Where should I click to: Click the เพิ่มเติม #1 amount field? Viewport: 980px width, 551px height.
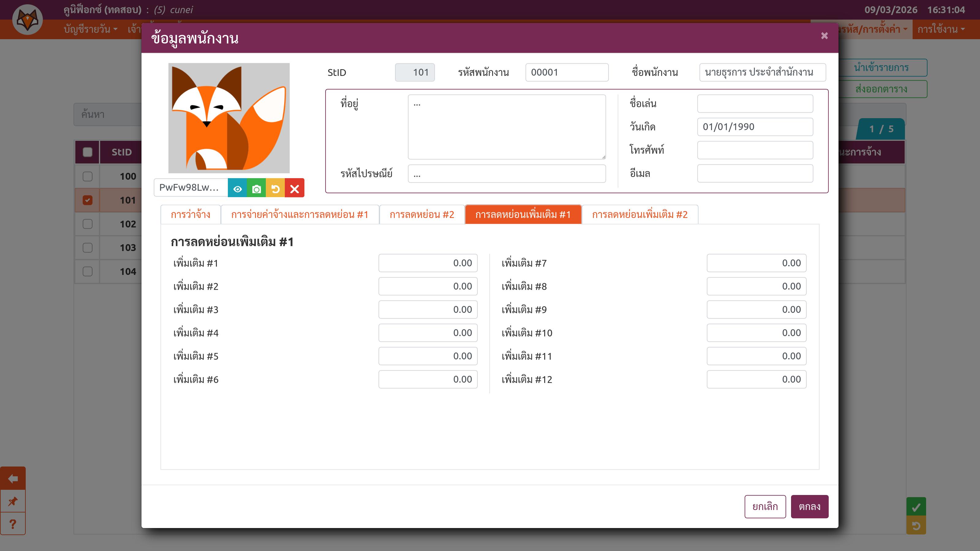pyautogui.click(x=428, y=263)
